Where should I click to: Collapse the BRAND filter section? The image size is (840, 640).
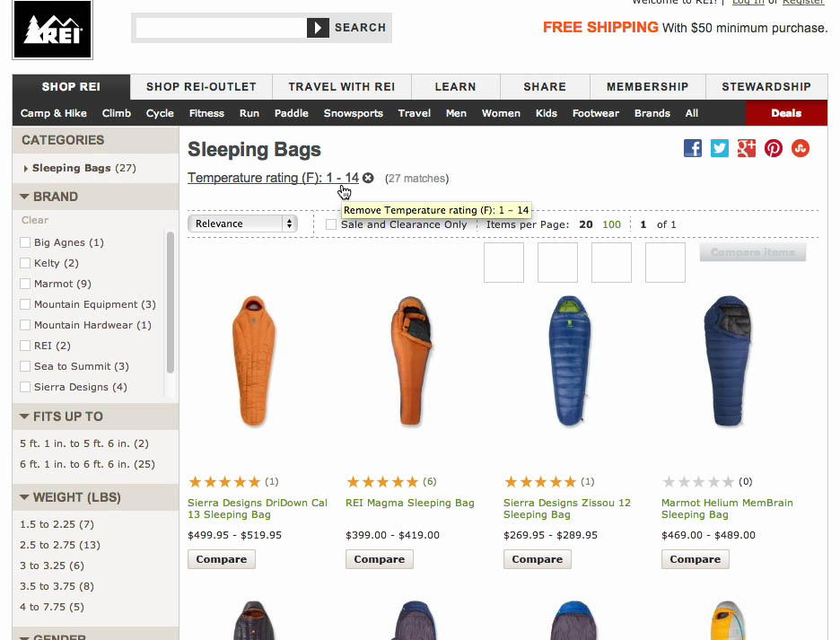24,197
